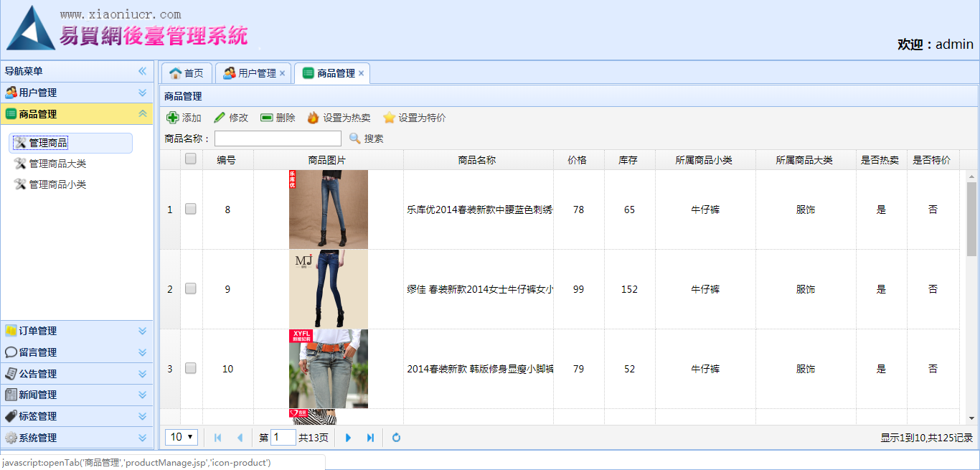The height and width of the screenshot is (470, 980).
Task: Sort by the 编号 column header
Action: [227, 160]
